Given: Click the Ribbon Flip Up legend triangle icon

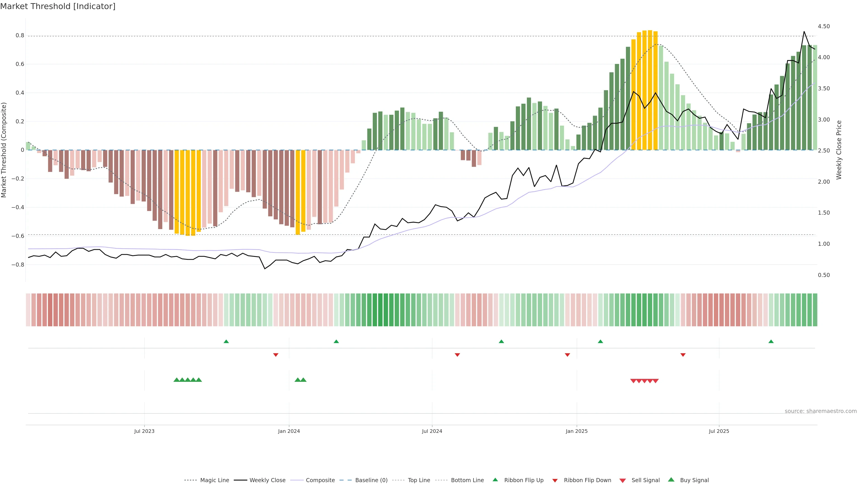Looking at the screenshot, I should coord(495,480).
